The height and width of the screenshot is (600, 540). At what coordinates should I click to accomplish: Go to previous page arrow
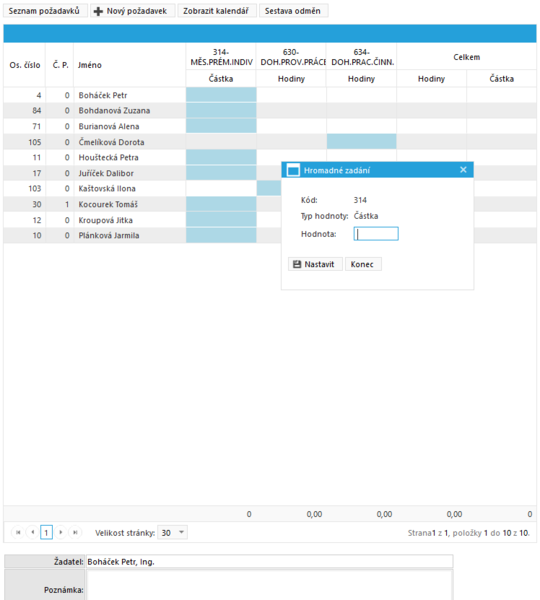point(33,532)
